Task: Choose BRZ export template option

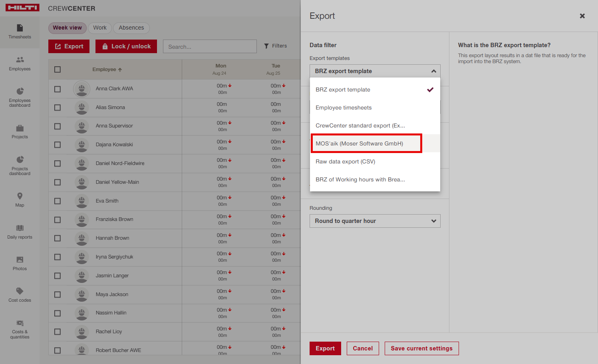Action: [x=375, y=90]
